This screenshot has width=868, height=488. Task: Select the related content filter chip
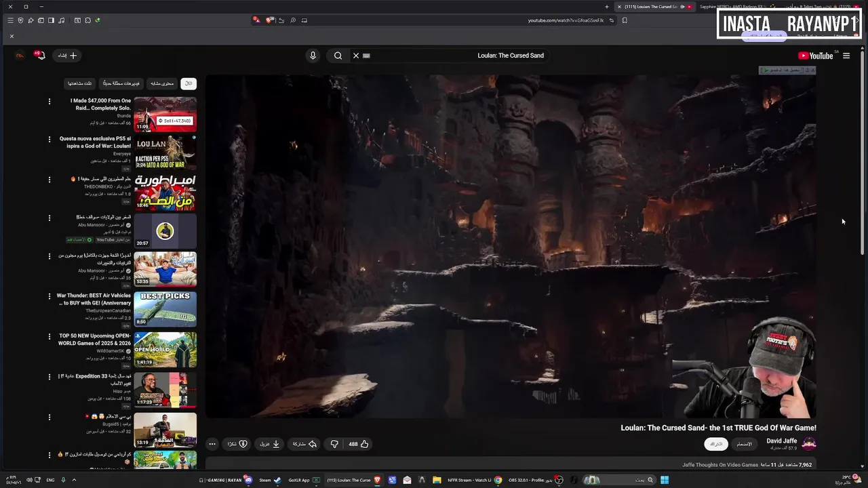(x=161, y=83)
